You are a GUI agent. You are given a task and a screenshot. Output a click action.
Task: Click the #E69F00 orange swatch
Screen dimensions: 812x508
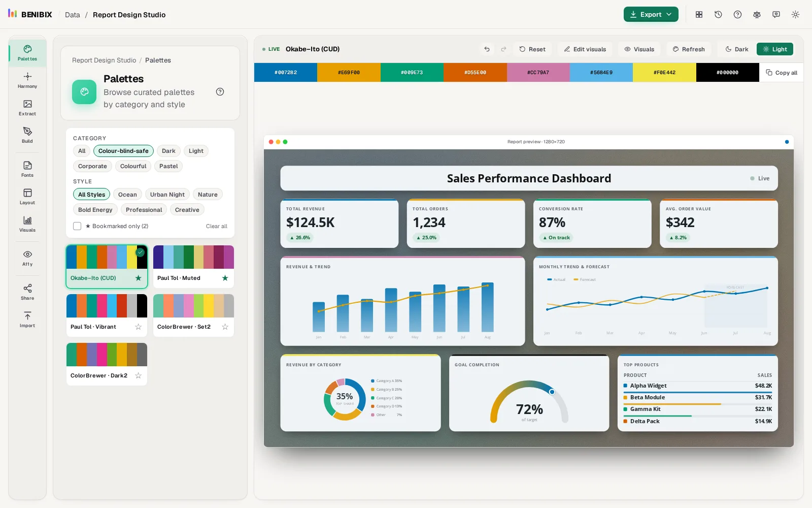[349, 73]
